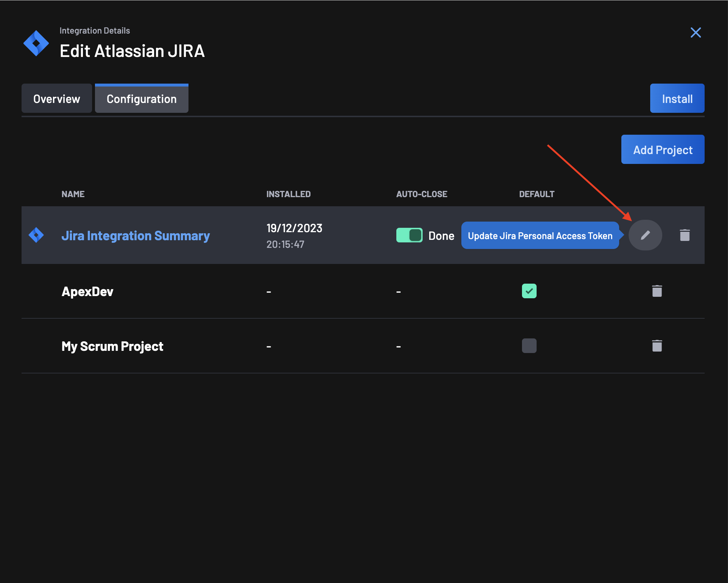Click the My Scrum Project name
Image resolution: width=728 pixels, height=583 pixels.
click(112, 346)
